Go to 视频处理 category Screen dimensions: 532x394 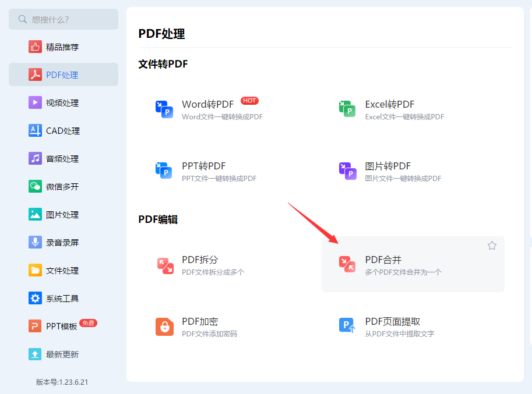[x=62, y=103]
